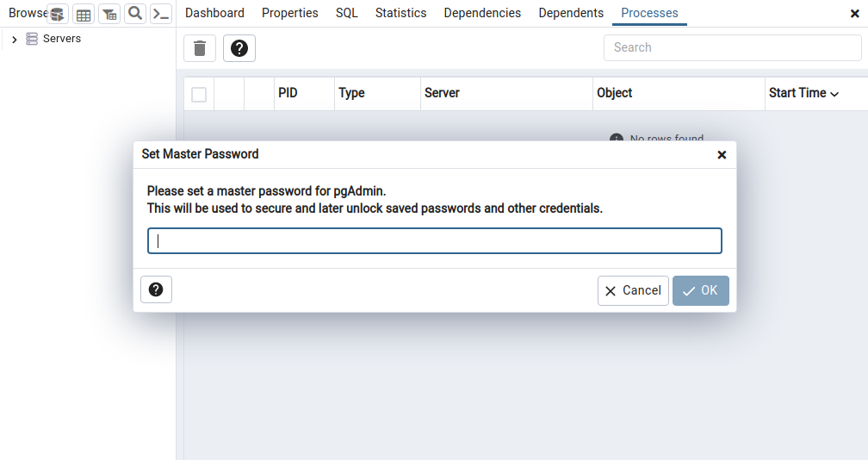Viewport: 868px width, 460px height.
Task: Open the Processes help question icon
Action: [x=239, y=48]
